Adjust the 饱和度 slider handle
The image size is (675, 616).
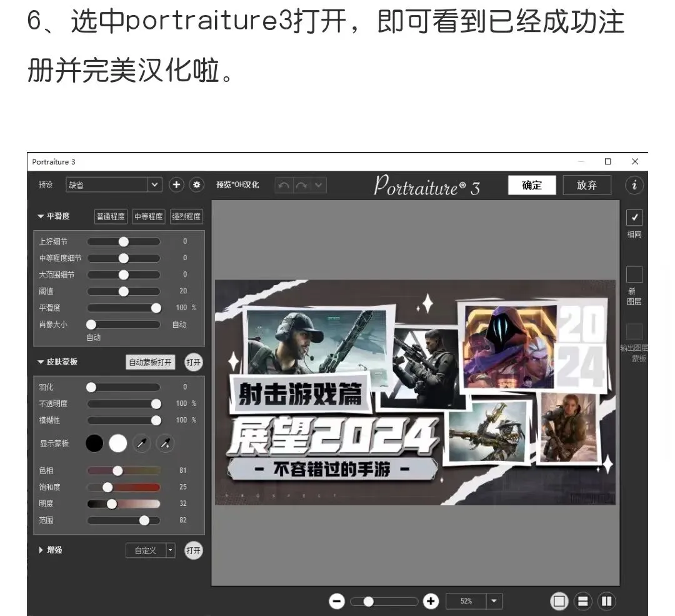pyautogui.click(x=107, y=487)
